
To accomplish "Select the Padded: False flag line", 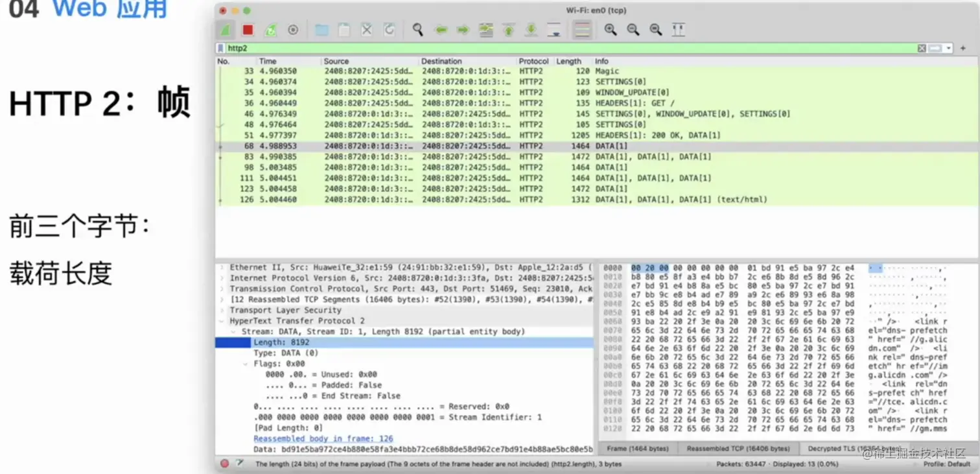I will 323,385.
